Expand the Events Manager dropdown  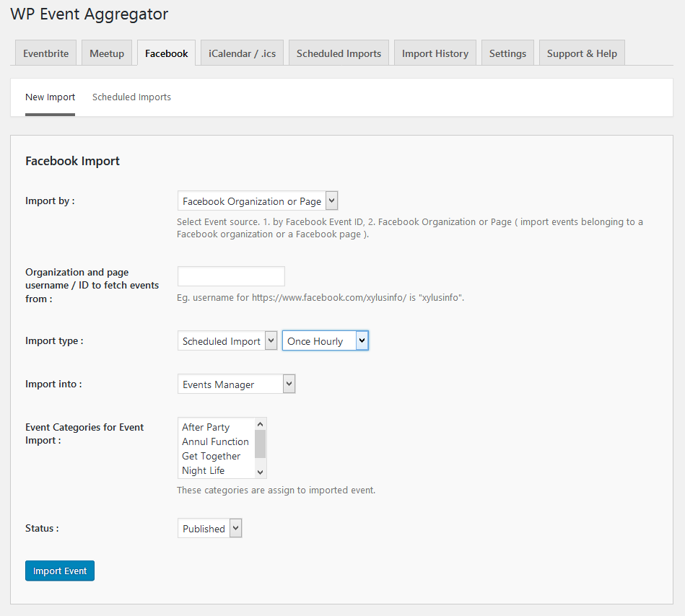236,384
